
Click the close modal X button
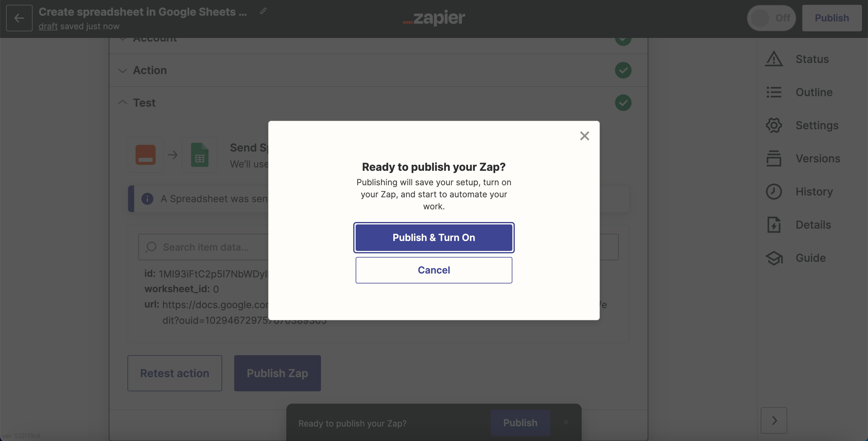(x=584, y=136)
